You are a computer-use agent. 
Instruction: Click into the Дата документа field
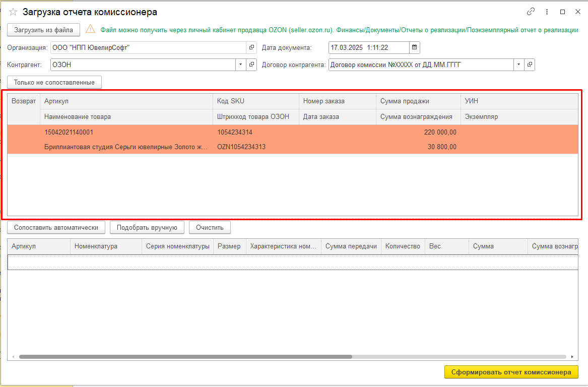(369, 48)
